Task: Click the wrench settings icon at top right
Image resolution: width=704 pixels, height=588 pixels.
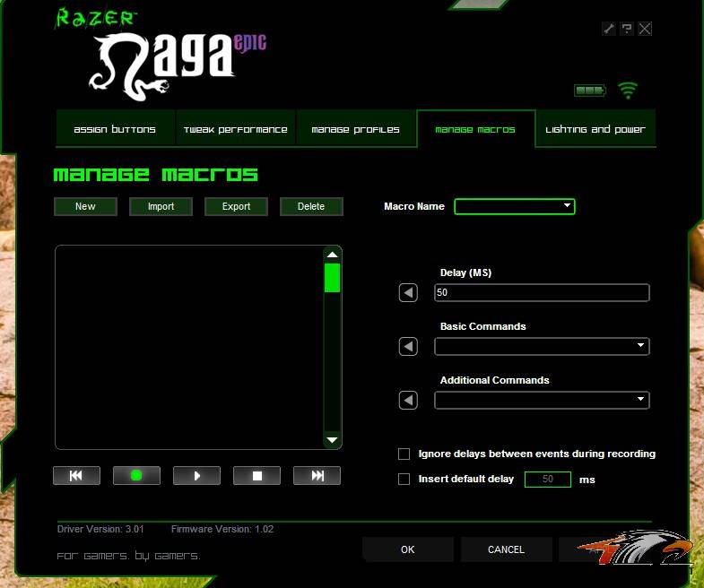Action: point(608,30)
